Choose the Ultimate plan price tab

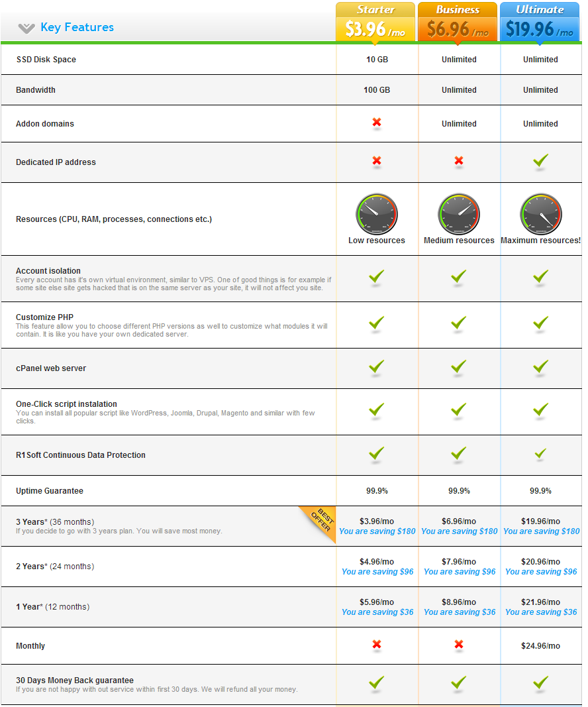click(x=540, y=23)
